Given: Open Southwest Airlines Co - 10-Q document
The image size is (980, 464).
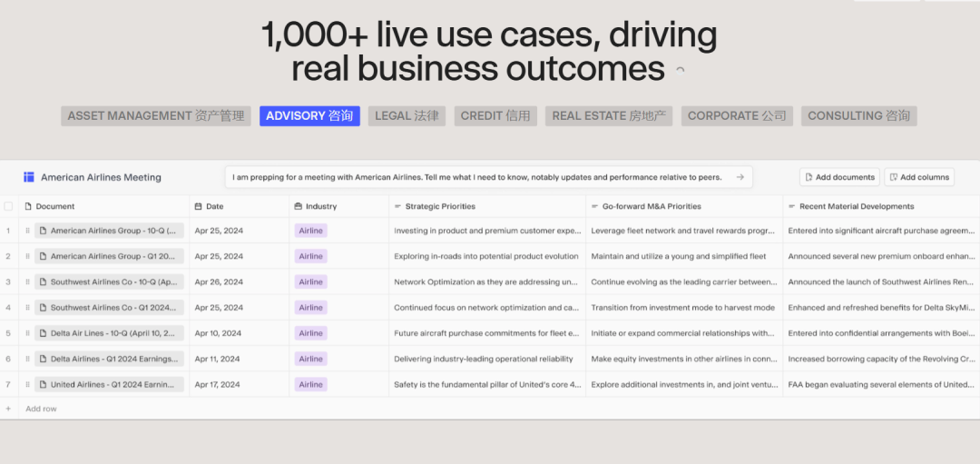Looking at the screenshot, I should 110,282.
